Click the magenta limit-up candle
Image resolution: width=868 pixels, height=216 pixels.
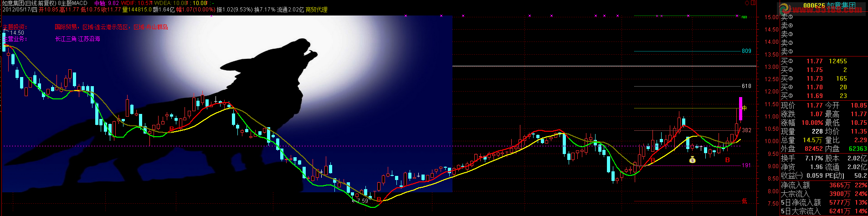740,109
